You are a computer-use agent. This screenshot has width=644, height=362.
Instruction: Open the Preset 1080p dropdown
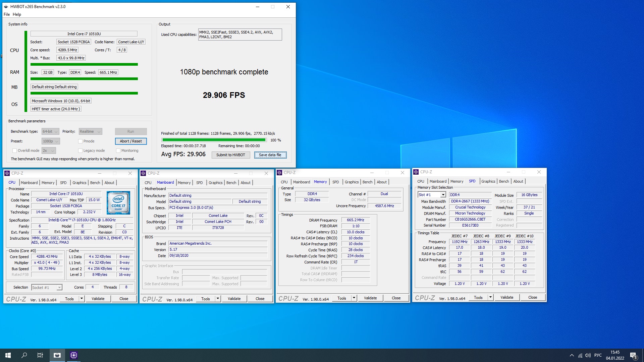[x=51, y=141]
